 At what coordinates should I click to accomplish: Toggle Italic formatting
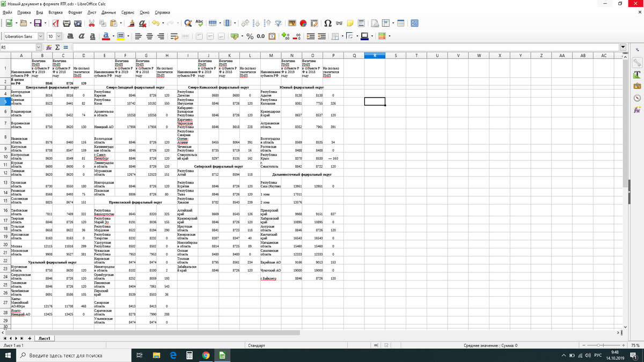click(x=82, y=36)
